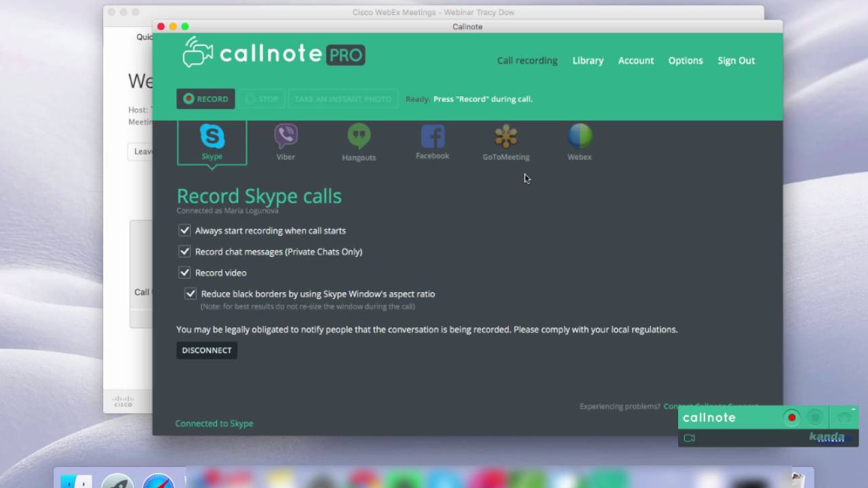868x488 pixels.
Task: Open Launchpad from the Dock
Action: [x=117, y=481]
